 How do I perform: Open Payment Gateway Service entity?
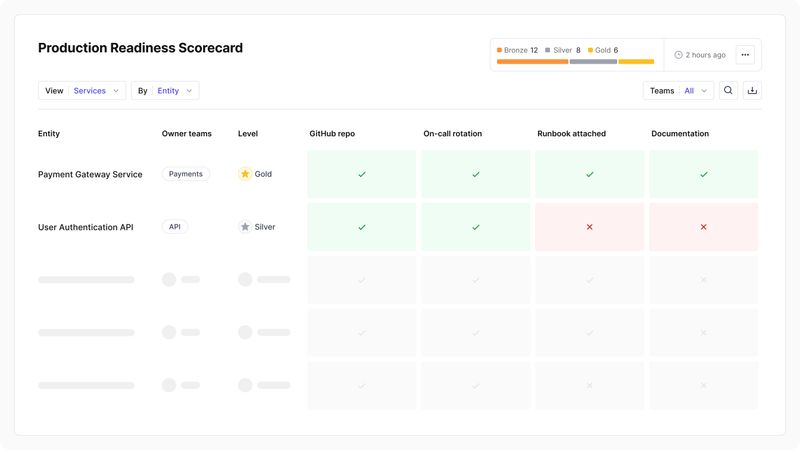[x=90, y=174]
